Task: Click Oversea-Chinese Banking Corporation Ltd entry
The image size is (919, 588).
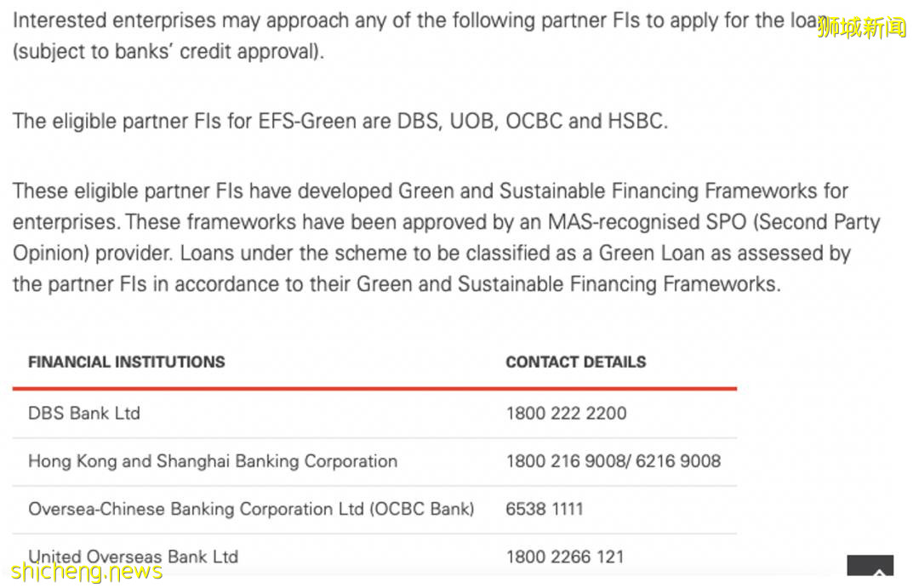Action: point(251,509)
